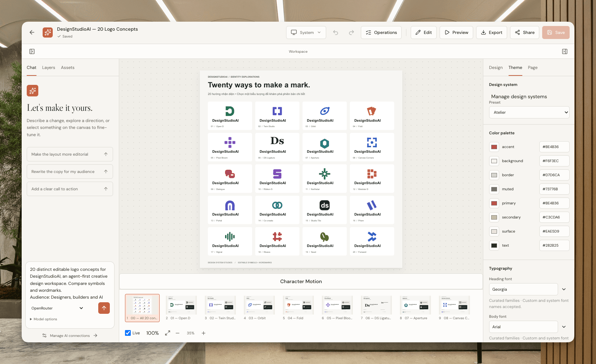Screen dimensions: 596x364
Task: Expand Model options disclosure
Action: tap(44, 319)
